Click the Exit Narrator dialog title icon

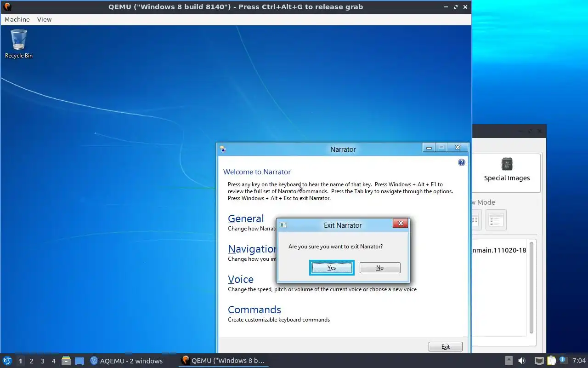(x=283, y=225)
